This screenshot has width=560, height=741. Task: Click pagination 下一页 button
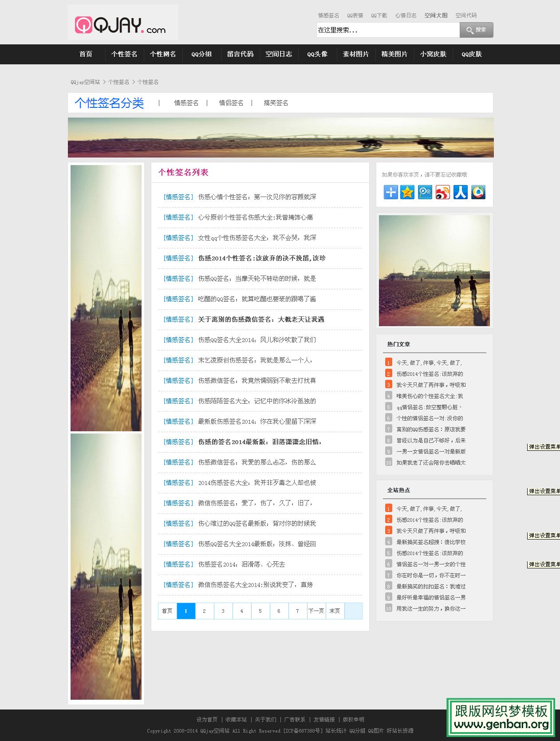coord(316,611)
